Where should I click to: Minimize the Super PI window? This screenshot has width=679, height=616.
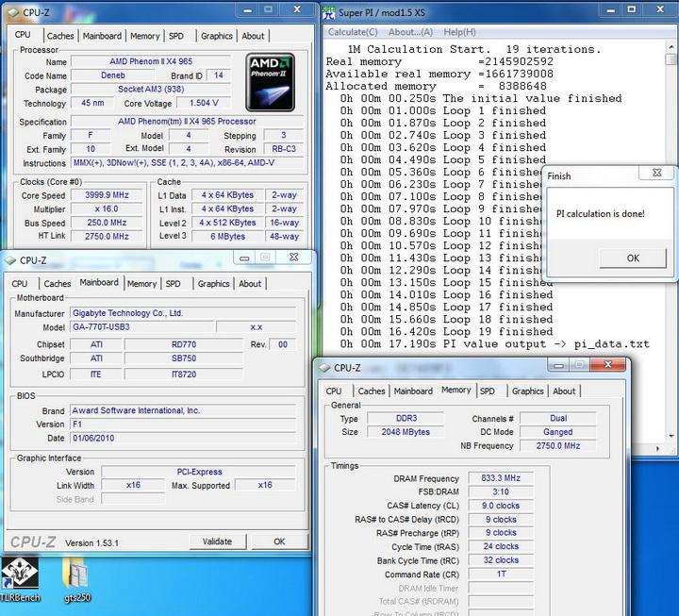[x=610, y=9]
